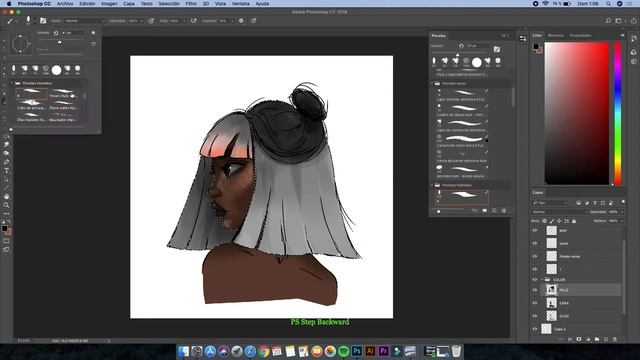Click create new brush icon in Pinceles panel

(494, 211)
